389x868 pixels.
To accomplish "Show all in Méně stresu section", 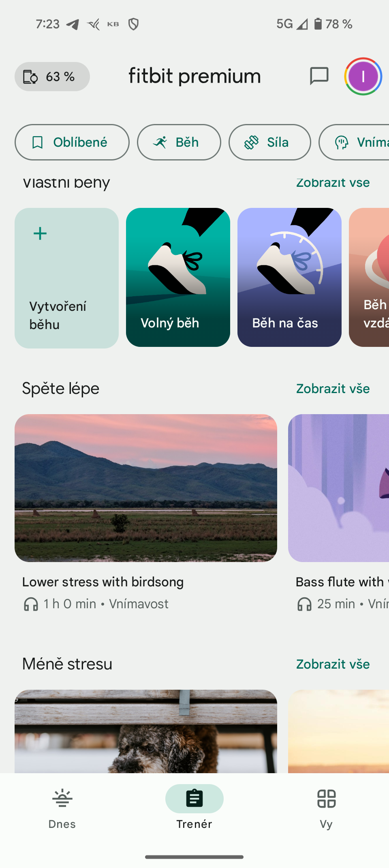I will [333, 664].
